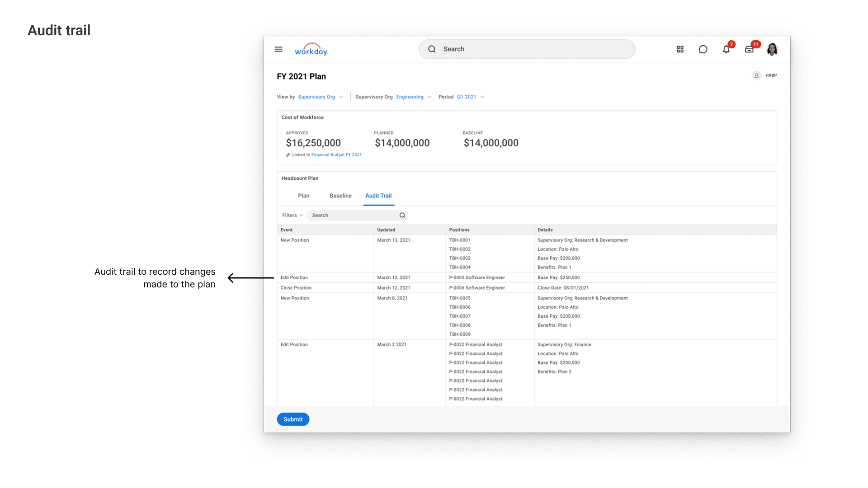The width and height of the screenshot is (868, 488).
Task: Click P-0005 Software Engineer
Action: click(477, 278)
